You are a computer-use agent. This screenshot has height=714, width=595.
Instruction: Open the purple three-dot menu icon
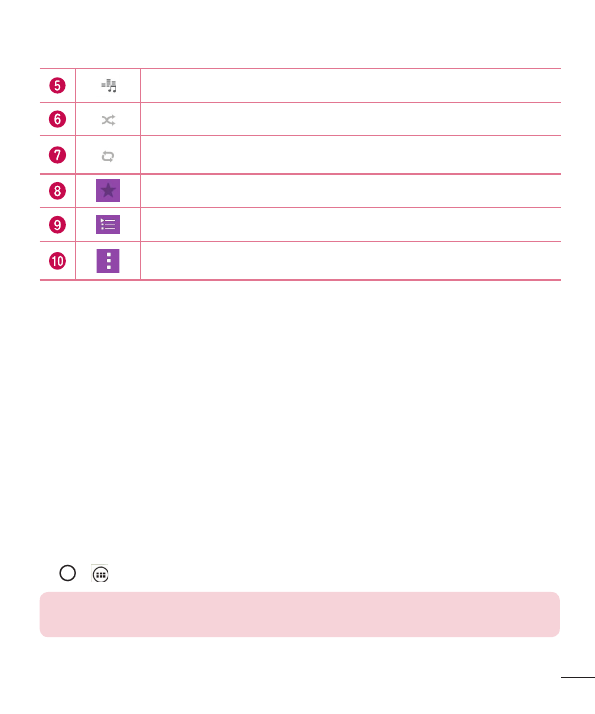click(108, 261)
